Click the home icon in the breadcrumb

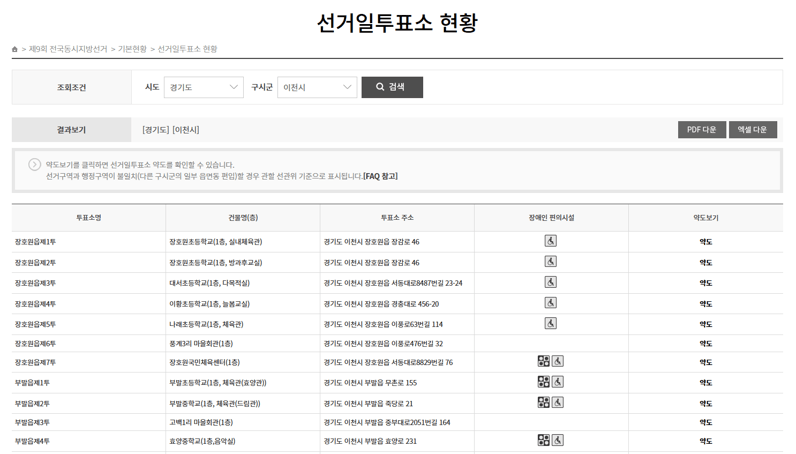point(15,49)
